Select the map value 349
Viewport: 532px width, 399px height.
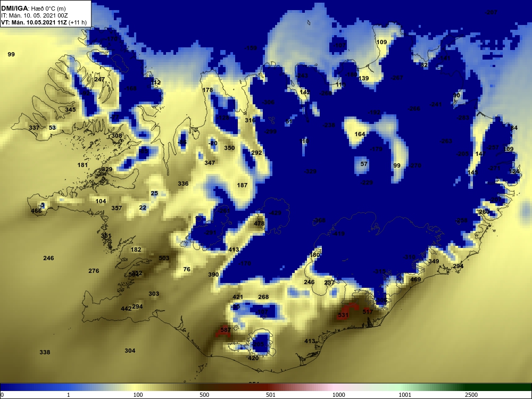click(x=434, y=261)
